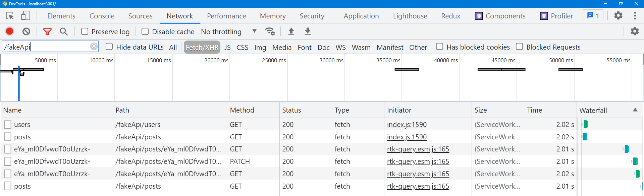
Task: Toggle Waterfall column sort arrow
Action: click(635, 110)
